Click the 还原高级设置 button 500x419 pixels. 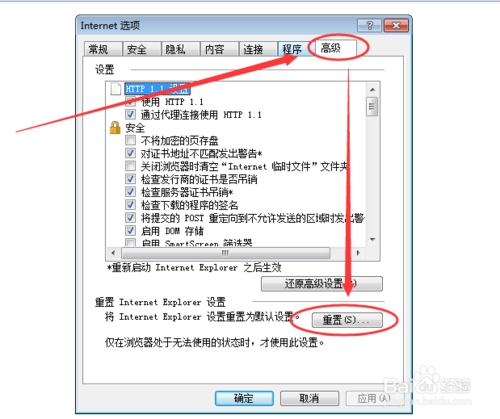pos(322,284)
